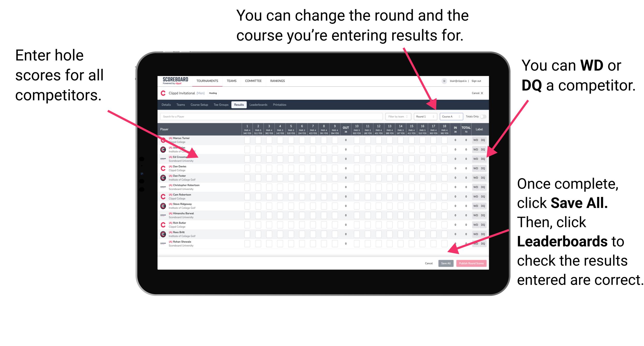The height and width of the screenshot is (346, 644).
Task: Click Search for a Player input field
Action: tap(270, 116)
